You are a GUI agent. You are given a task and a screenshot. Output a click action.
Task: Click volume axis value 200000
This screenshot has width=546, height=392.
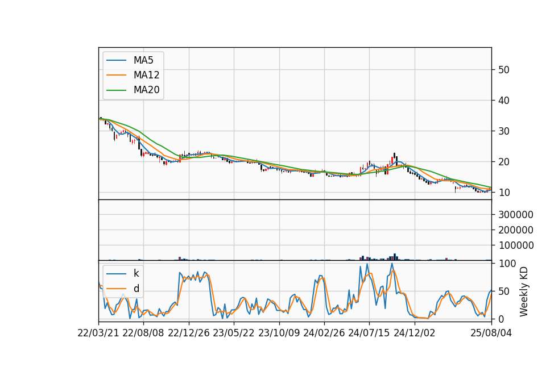516,230
